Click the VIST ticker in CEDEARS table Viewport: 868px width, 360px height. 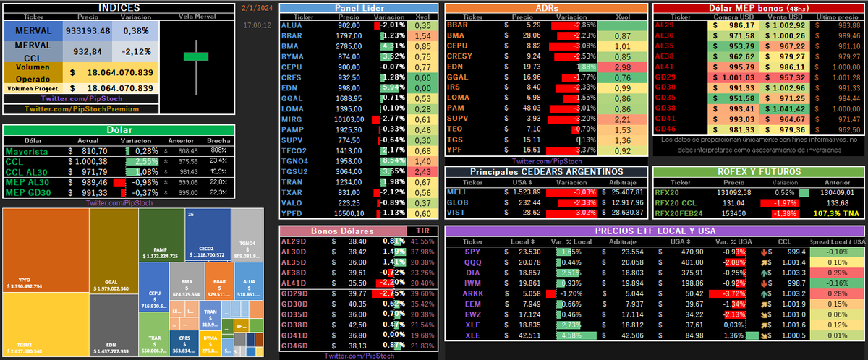[x=456, y=214]
